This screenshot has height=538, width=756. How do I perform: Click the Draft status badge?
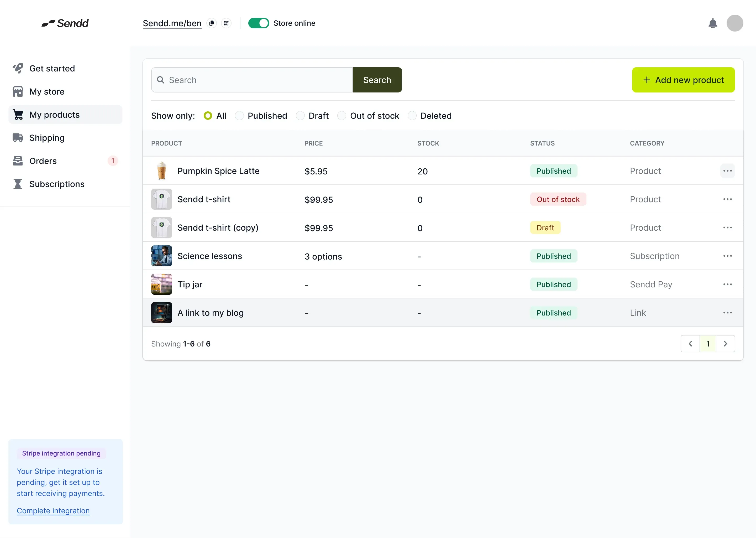(x=545, y=227)
